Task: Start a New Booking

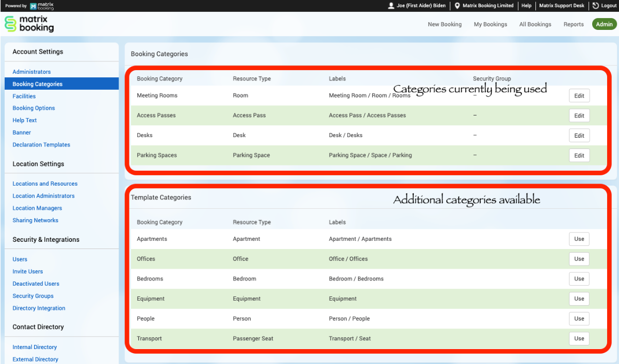Action: point(444,24)
